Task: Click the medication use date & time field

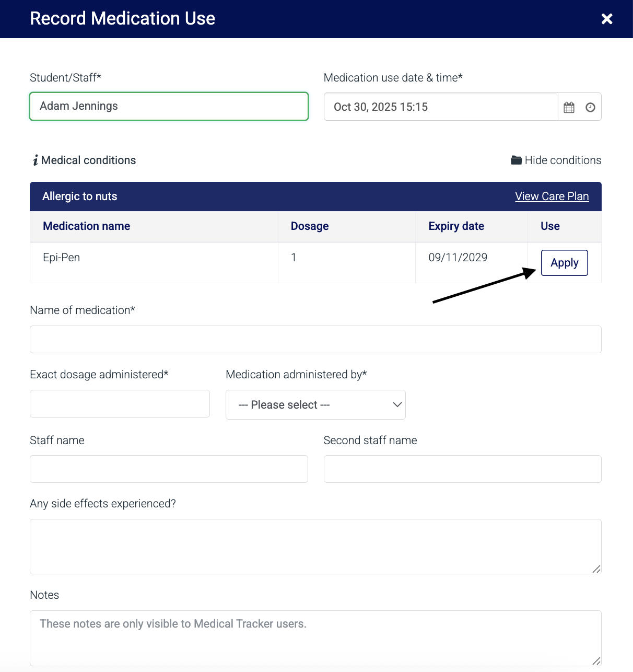Action: (440, 107)
